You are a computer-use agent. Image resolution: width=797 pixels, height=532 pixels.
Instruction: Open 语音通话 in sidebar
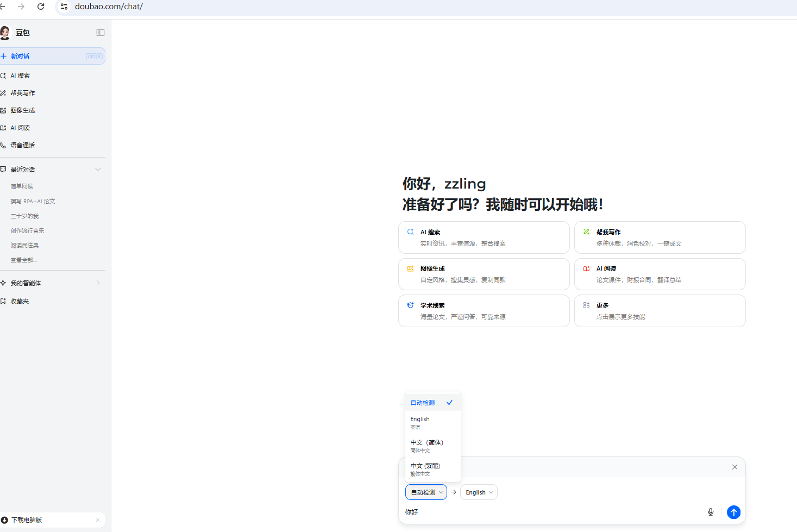[52, 145]
